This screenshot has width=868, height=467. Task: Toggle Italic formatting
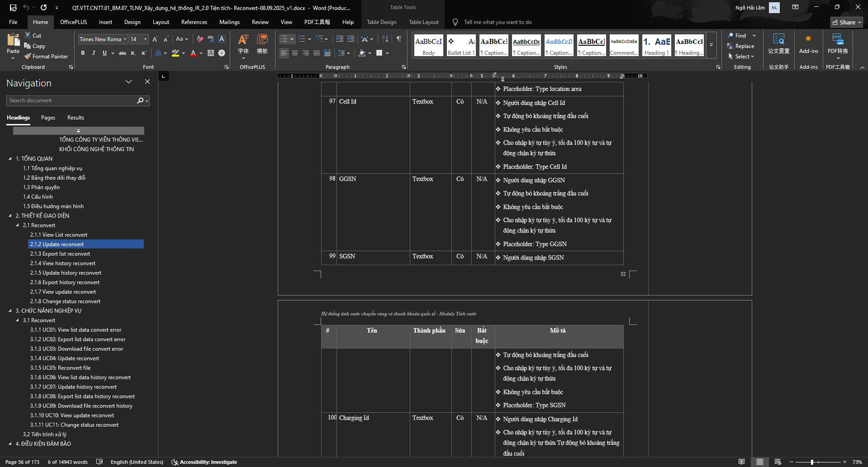pyautogui.click(x=94, y=53)
